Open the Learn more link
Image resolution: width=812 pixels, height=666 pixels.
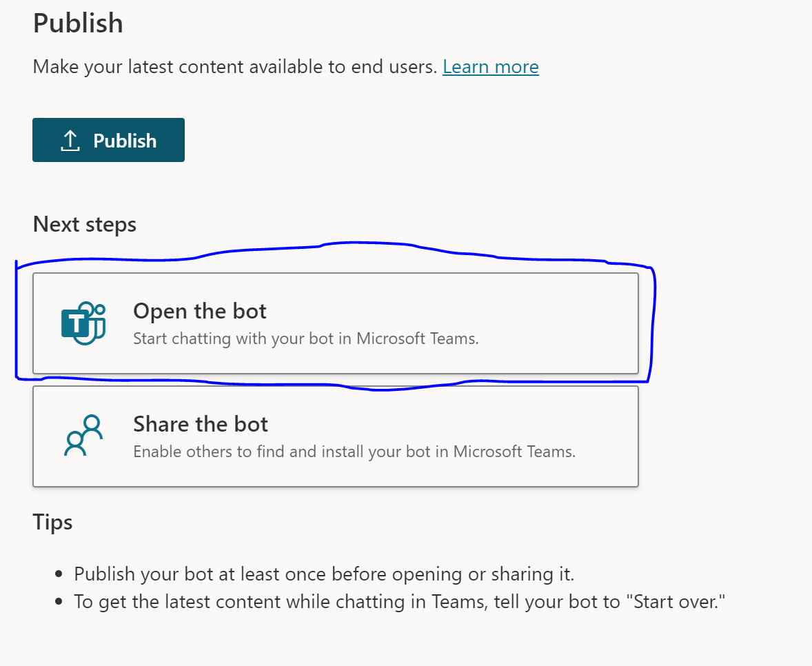coord(490,67)
